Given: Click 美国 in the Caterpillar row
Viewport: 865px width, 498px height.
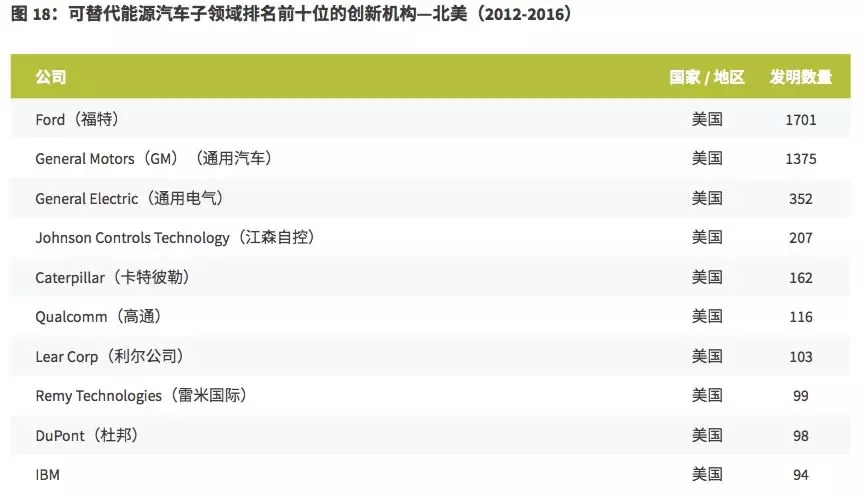Looking at the screenshot, I should click(x=707, y=277).
